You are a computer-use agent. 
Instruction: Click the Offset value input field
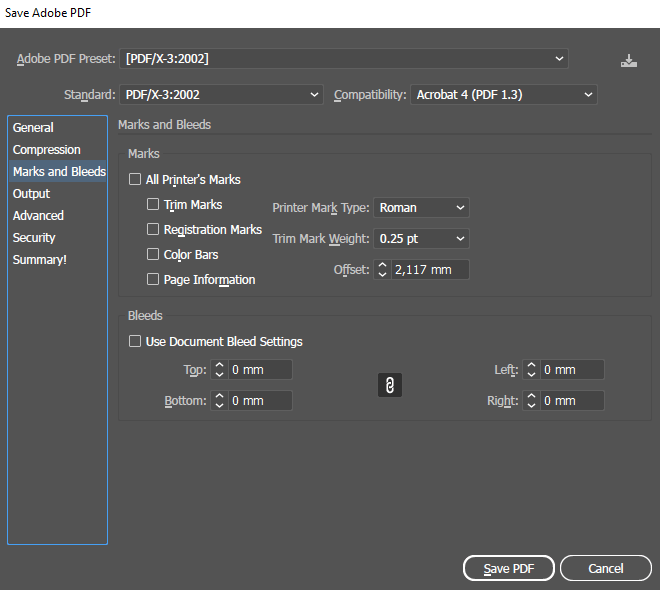[x=429, y=270]
